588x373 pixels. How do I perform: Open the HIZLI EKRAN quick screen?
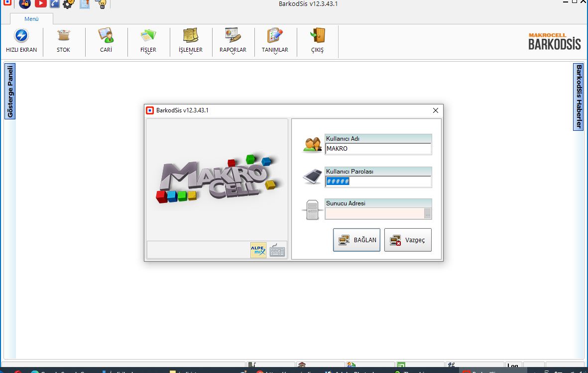[21, 41]
